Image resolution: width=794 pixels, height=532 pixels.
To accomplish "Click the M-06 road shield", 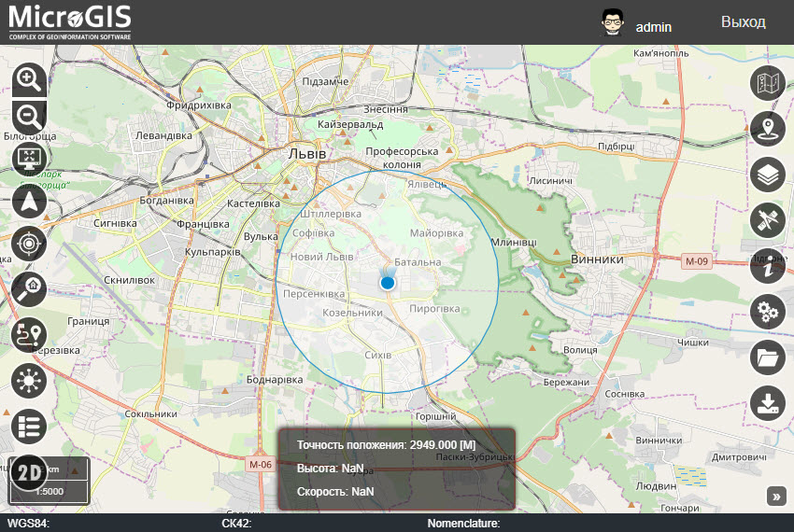I will click(x=261, y=464).
